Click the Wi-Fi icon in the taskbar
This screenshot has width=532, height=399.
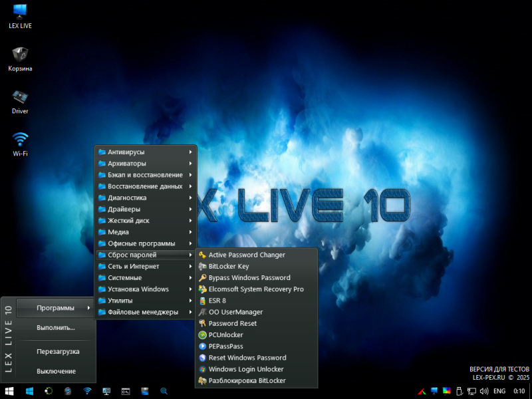click(x=87, y=391)
